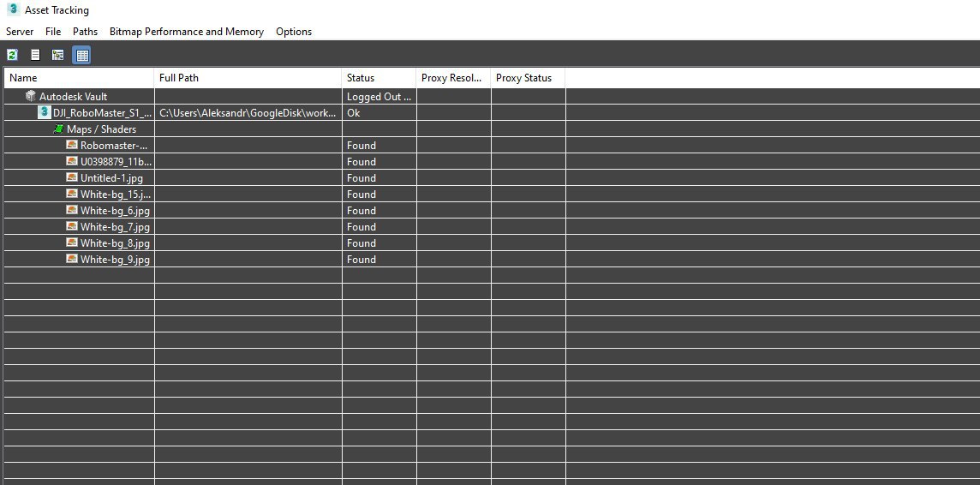This screenshot has width=980, height=485.
Task: Click the green Maps / Shaders icon
Action: pos(59,129)
